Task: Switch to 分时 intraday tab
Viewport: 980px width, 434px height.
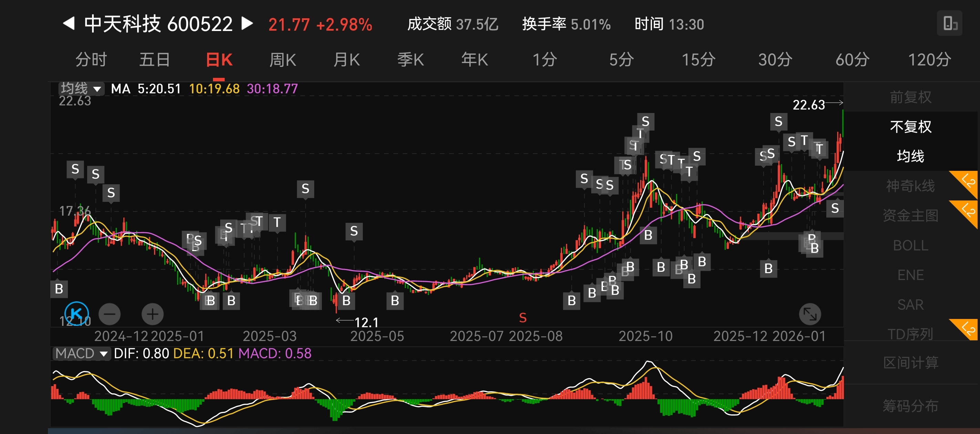Action: pyautogui.click(x=91, y=60)
